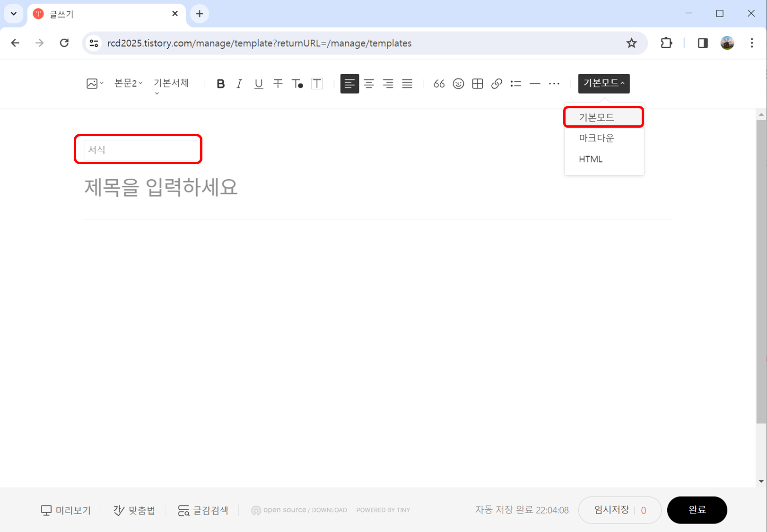Click the page vertical scrollbar

[x=761, y=272]
